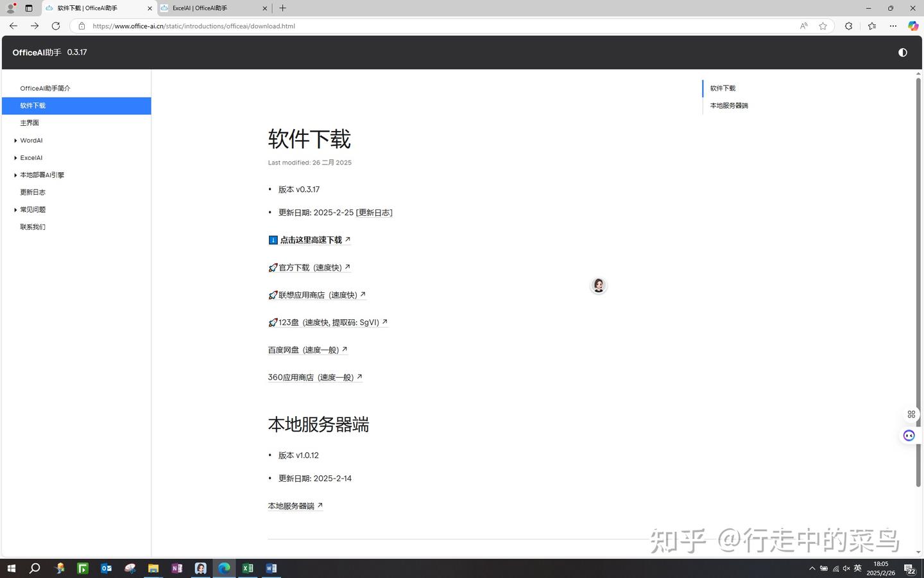This screenshot has height=578, width=924.
Task: Click 点击这里高速下载 link
Action: click(310, 240)
